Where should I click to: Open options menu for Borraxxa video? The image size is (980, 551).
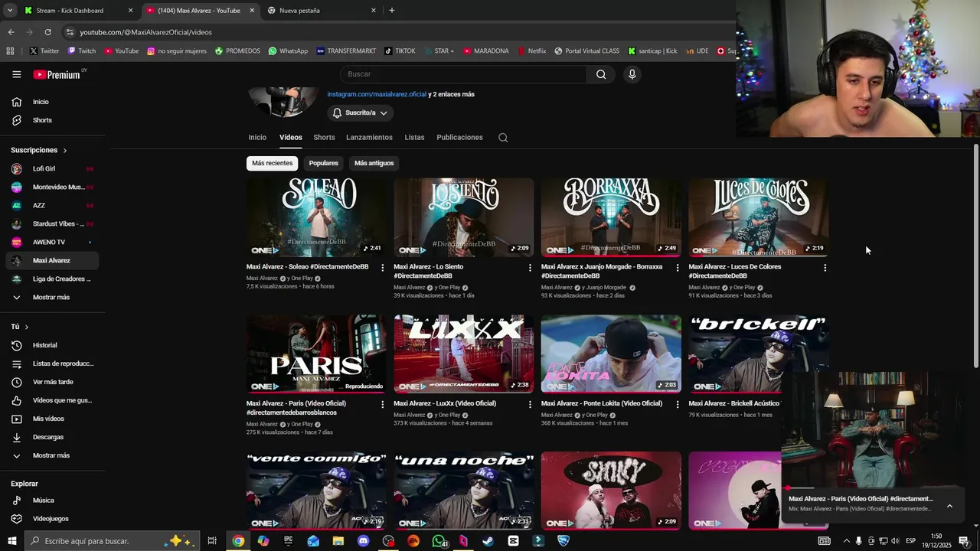[x=677, y=268]
